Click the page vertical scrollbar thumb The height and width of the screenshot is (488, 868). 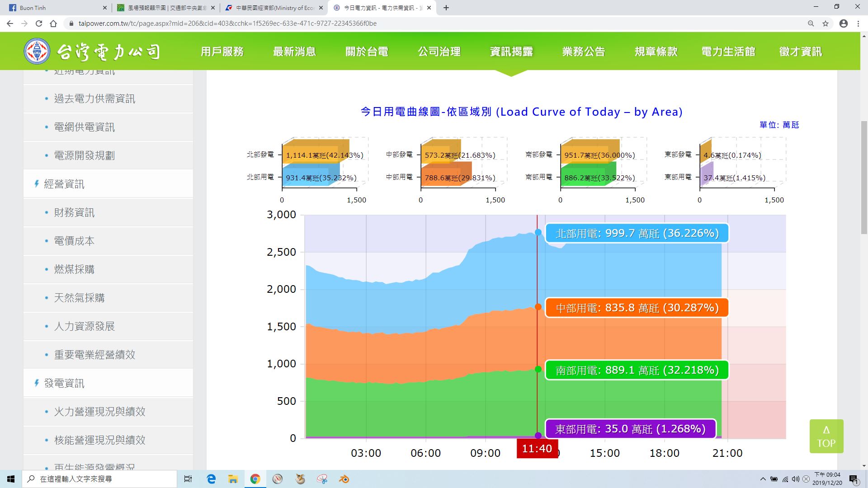click(x=863, y=177)
